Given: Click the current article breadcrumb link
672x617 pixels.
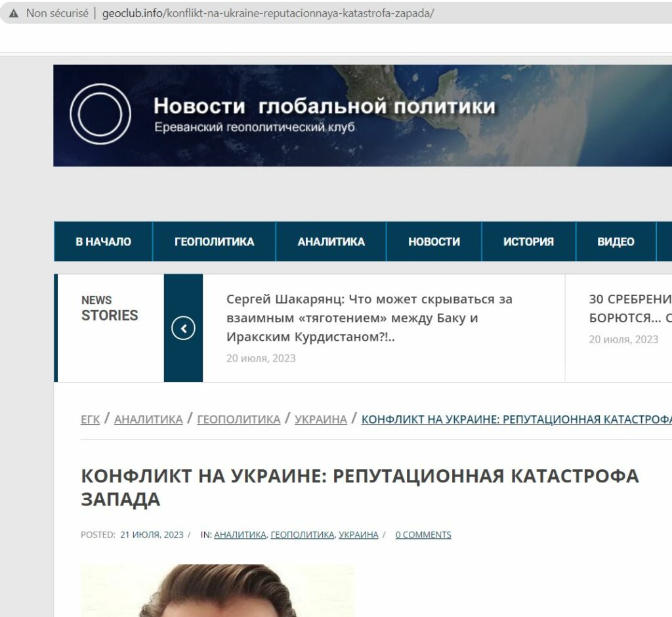Looking at the screenshot, I should click(x=516, y=419).
